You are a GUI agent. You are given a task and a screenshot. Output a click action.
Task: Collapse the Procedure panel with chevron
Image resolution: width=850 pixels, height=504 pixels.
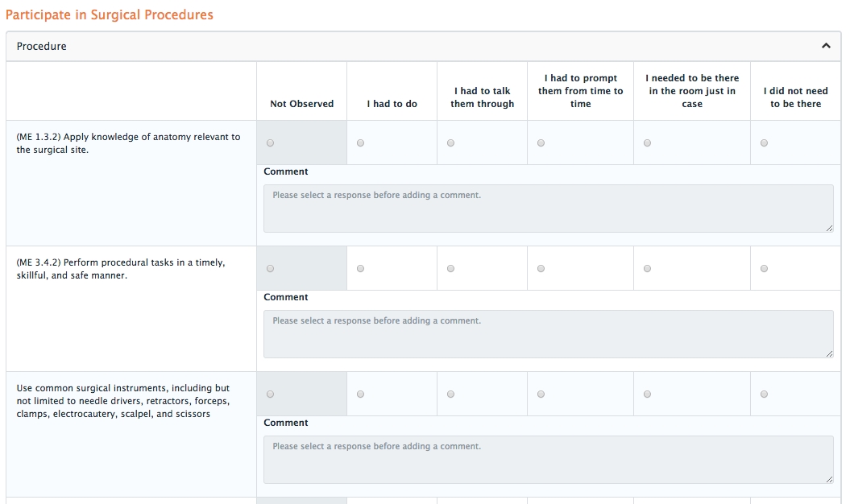pos(826,47)
